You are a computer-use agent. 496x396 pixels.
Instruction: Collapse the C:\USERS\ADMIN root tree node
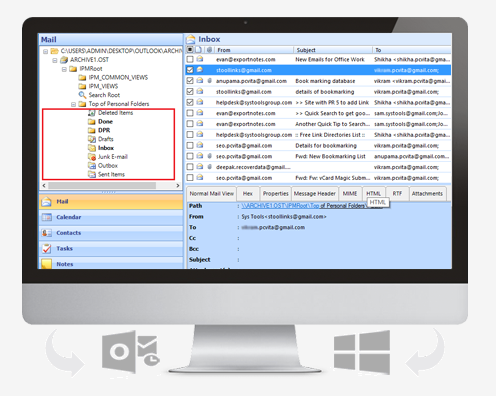[x=46, y=51]
